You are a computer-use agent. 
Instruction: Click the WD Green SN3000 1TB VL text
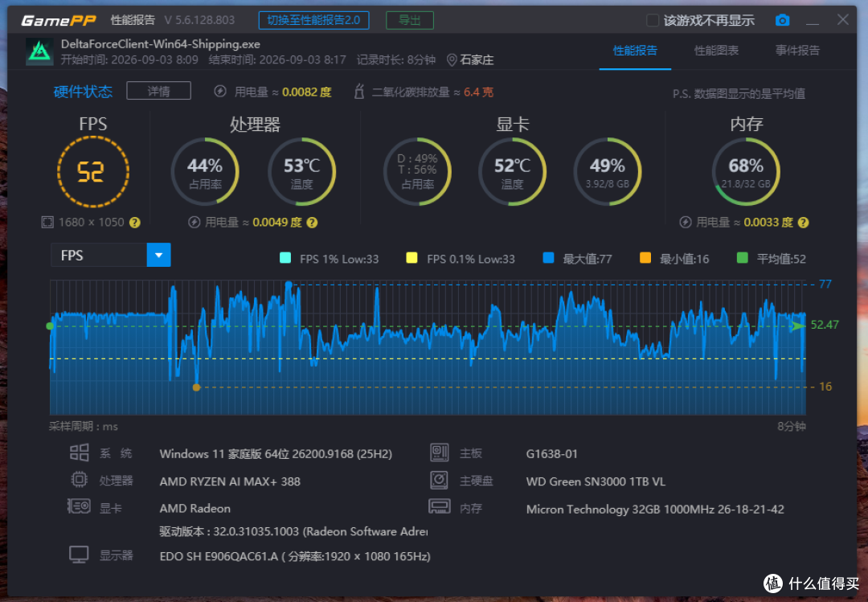pyautogui.click(x=596, y=481)
